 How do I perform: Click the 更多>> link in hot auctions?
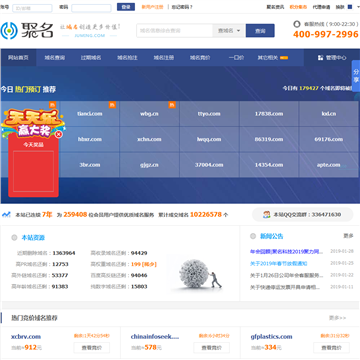point(338,318)
